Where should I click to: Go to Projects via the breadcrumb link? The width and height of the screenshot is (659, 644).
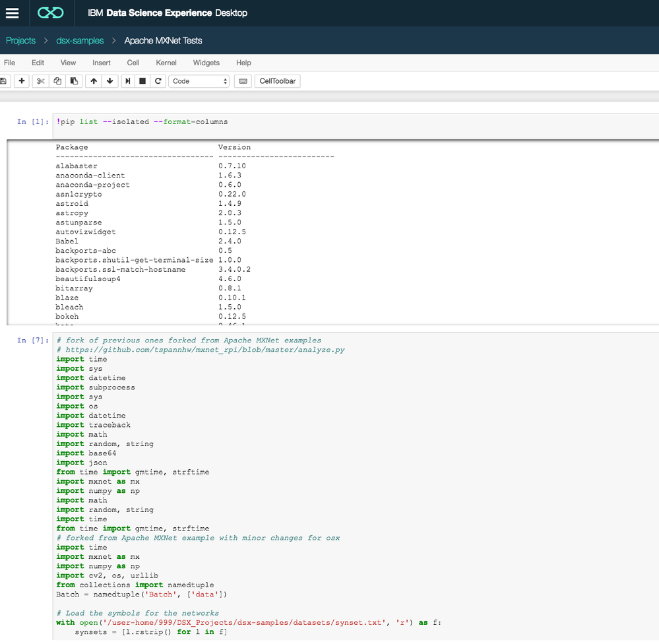coord(20,40)
